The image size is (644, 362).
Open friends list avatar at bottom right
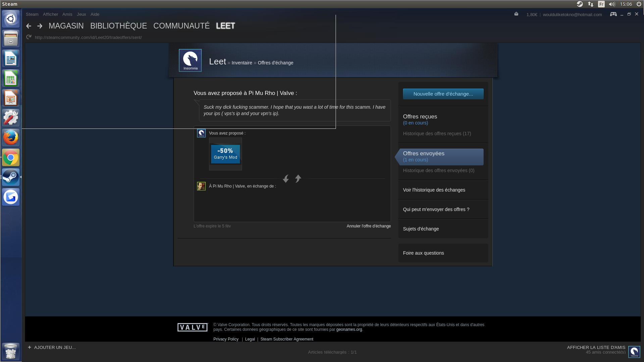pos(634,352)
